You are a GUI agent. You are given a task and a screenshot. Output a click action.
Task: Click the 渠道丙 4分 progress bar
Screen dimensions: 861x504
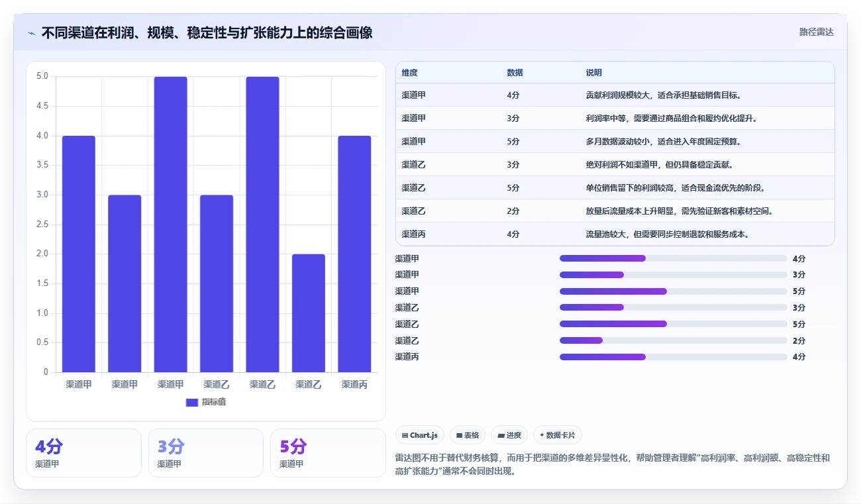[674, 357]
